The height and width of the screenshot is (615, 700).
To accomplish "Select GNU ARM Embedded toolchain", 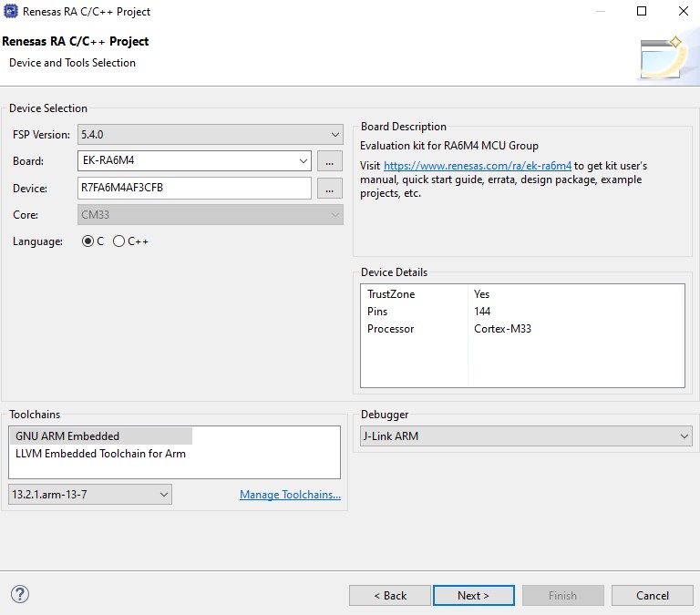I will [x=101, y=436].
